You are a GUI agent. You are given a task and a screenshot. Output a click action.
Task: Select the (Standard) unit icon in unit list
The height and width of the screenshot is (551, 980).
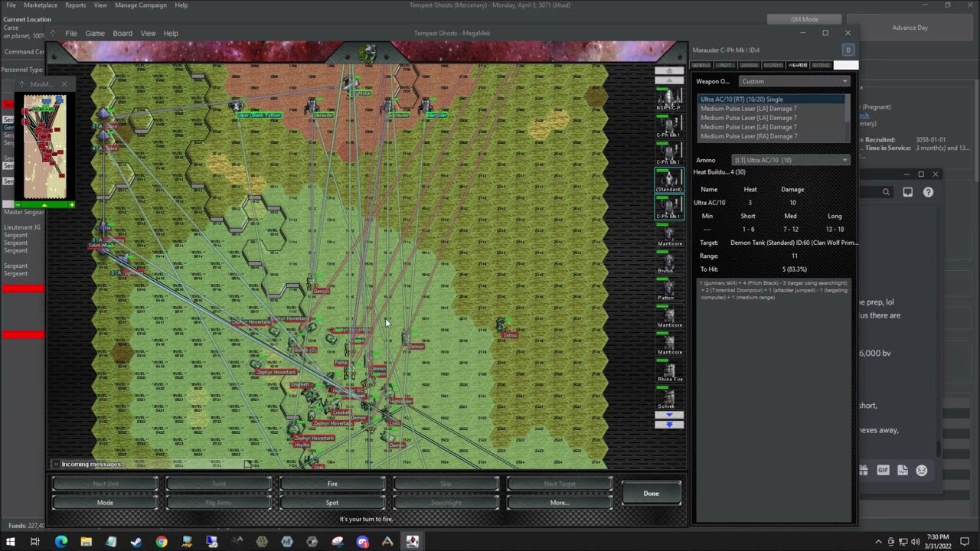tap(669, 180)
